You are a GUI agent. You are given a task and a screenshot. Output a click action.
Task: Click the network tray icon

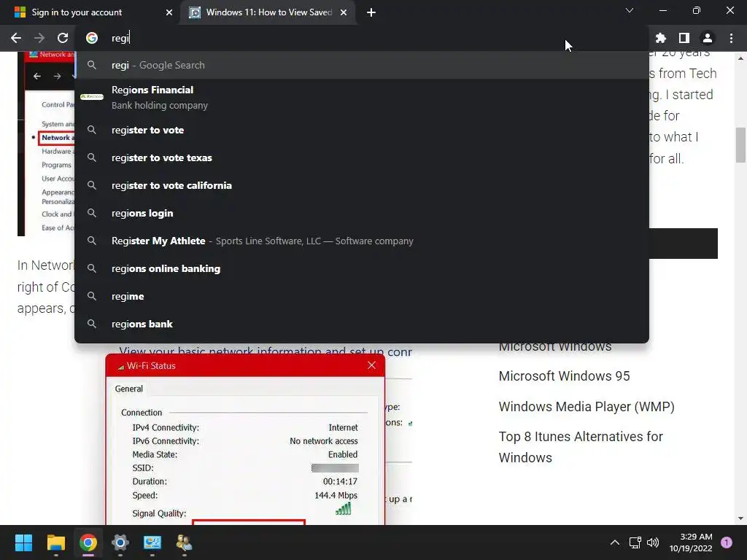(x=635, y=542)
